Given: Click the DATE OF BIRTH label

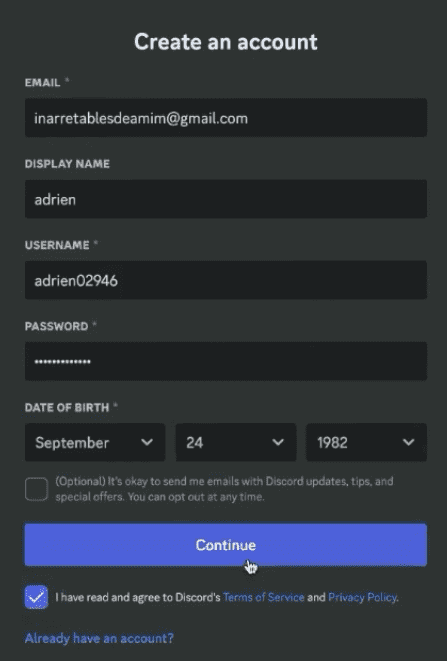Looking at the screenshot, I should tap(67, 408).
